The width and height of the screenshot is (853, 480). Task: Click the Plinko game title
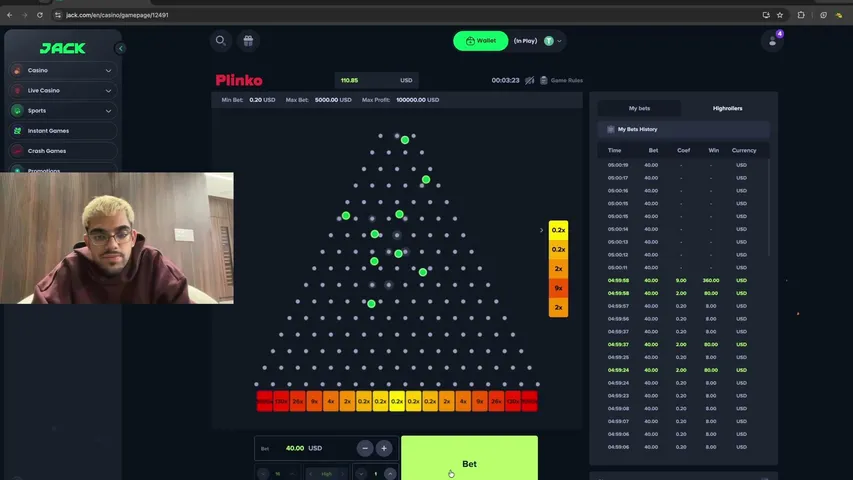tap(239, 81)
